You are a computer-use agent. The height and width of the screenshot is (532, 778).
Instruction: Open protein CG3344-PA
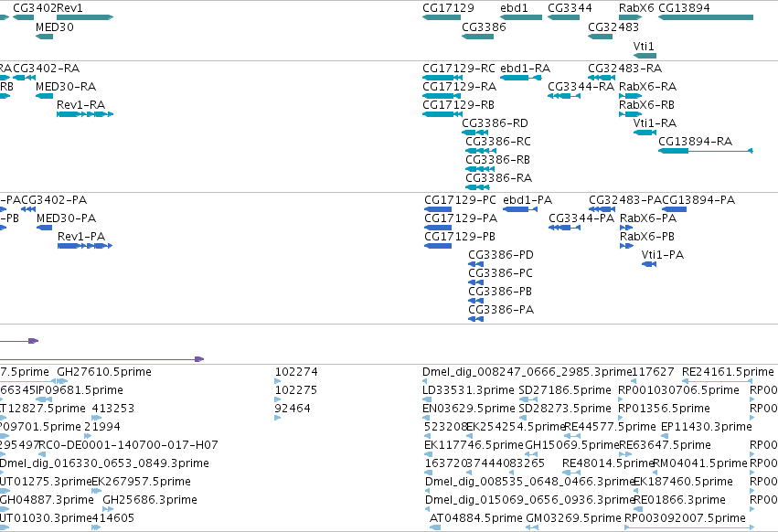(581, 218)
